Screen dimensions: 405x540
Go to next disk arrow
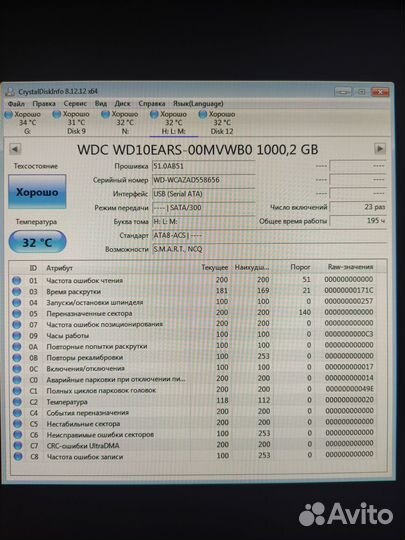click(380, 149)
